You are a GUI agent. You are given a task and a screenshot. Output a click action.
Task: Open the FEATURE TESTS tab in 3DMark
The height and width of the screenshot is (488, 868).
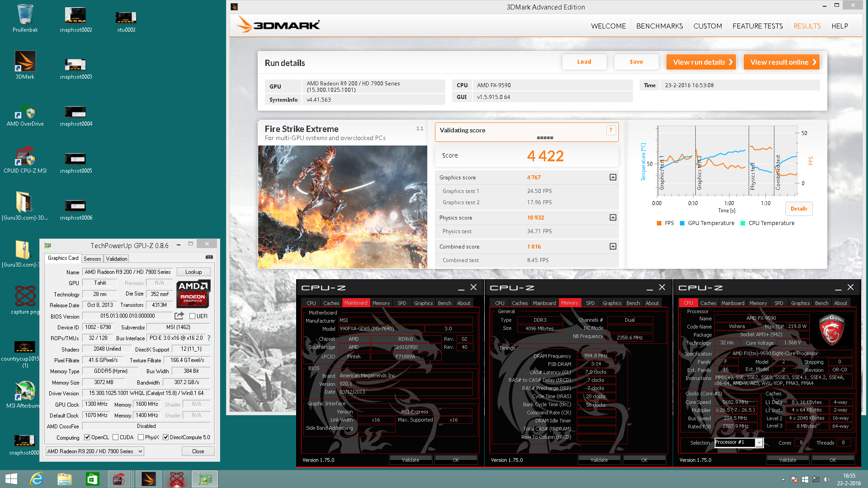758,26
